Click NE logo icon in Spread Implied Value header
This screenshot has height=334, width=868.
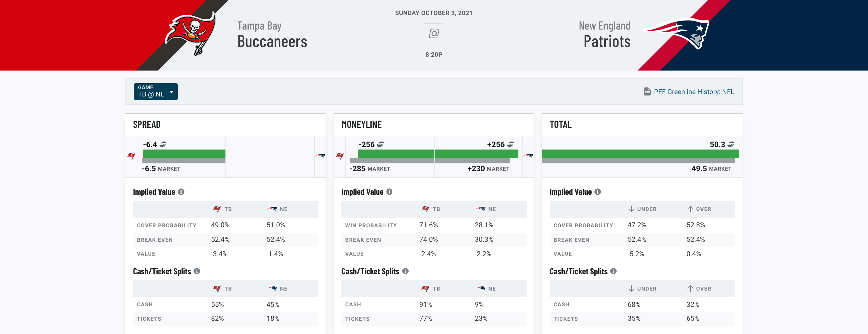pos(272,209)
